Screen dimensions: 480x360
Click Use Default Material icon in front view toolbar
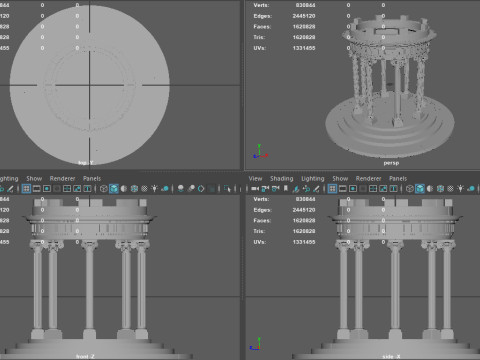click(124, 189)
